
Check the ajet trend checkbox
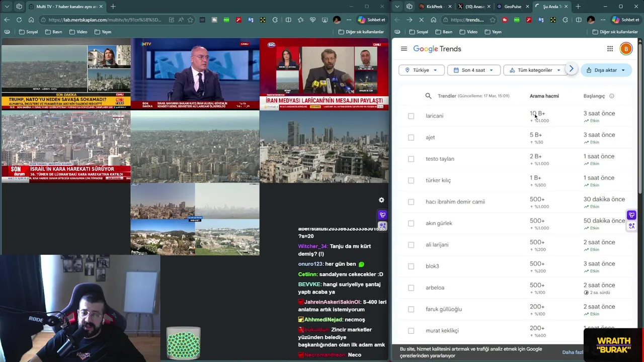point(411,137)
